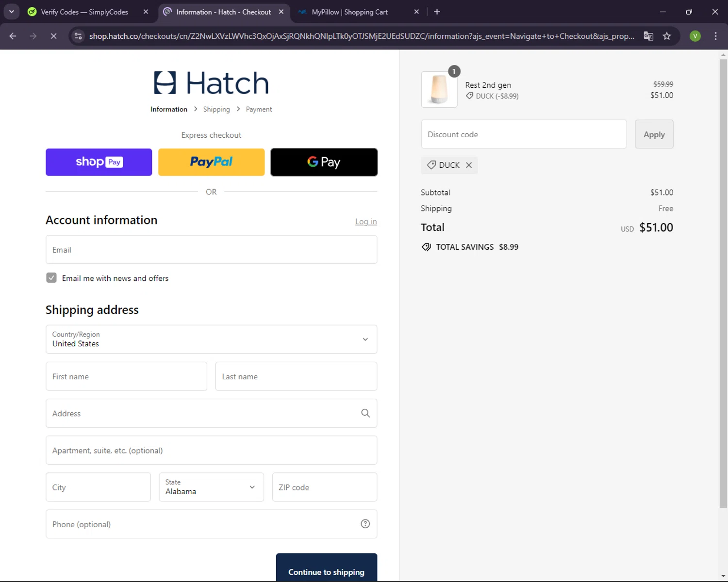Click the address search magnifier icon
728x582 pixels.
tap(365, 413)
